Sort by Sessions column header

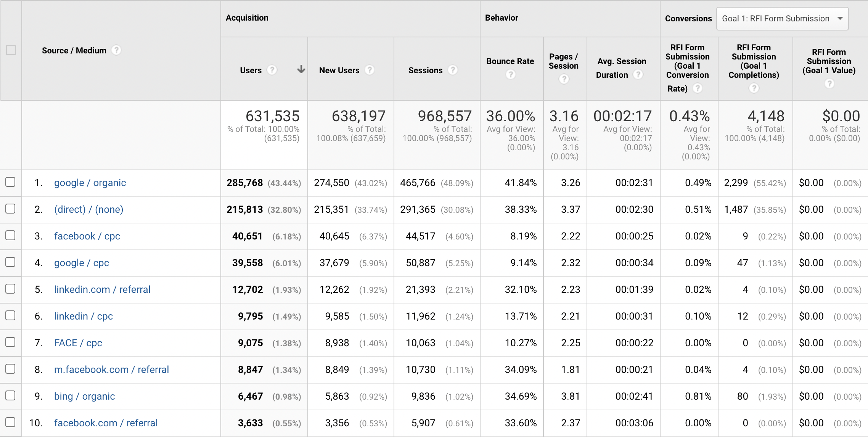coord(425,70)
